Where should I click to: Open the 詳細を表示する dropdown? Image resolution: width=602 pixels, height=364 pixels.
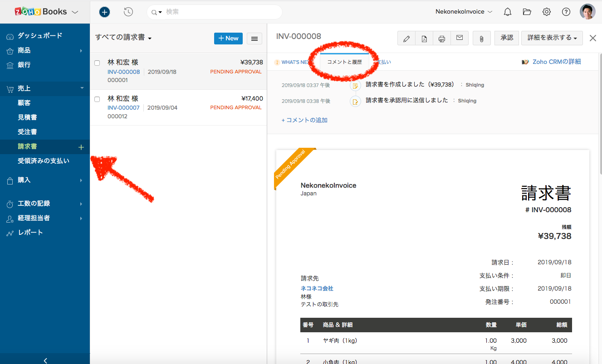pos(552,38)
